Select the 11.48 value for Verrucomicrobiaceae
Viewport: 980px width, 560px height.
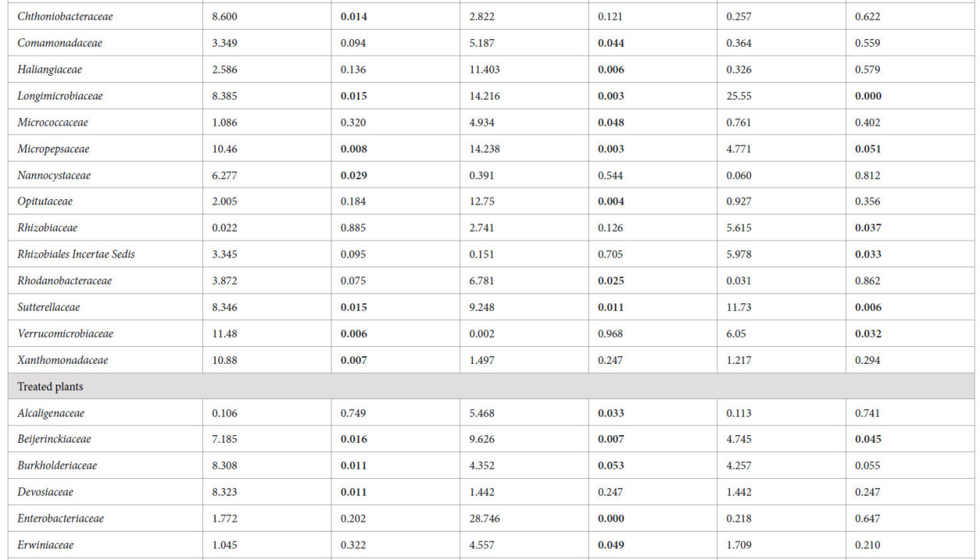[x=224, y=334]
